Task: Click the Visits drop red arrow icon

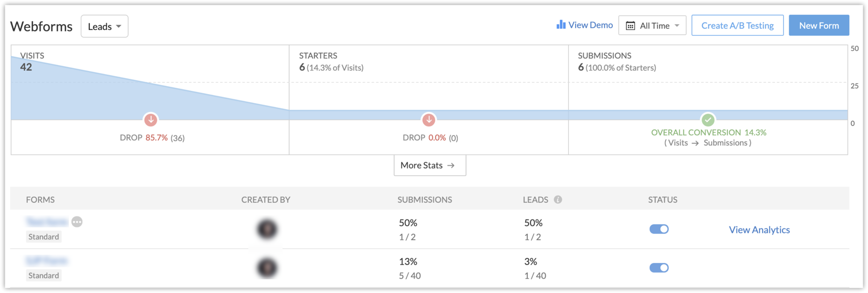Action: (151, 120)
